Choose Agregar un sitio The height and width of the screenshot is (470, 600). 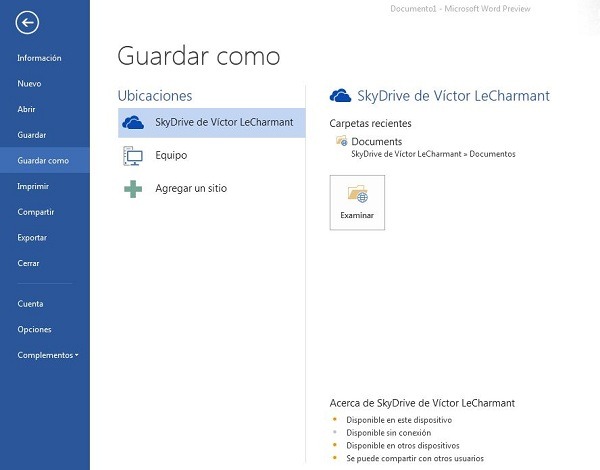212,188
